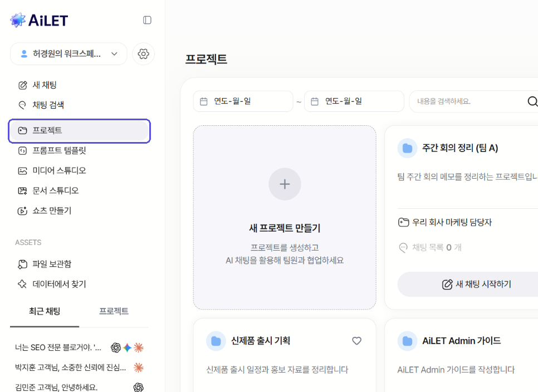
Task: Expand the 허경원의 워크스페이스 dropdown
Action: tap(69, 54)
